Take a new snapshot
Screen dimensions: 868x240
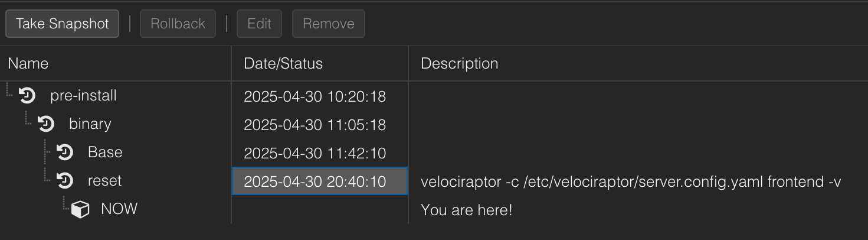click(x=62, y=24)
